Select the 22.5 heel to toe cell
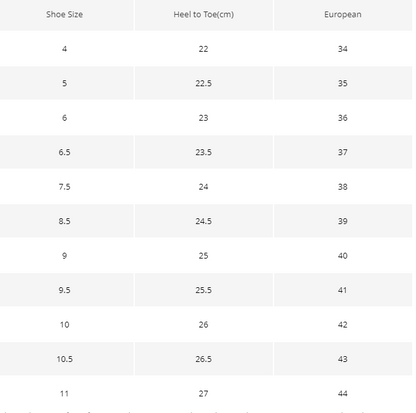This screenshot has height=413, width=416. pyautogui.click(x=204, y=83)
